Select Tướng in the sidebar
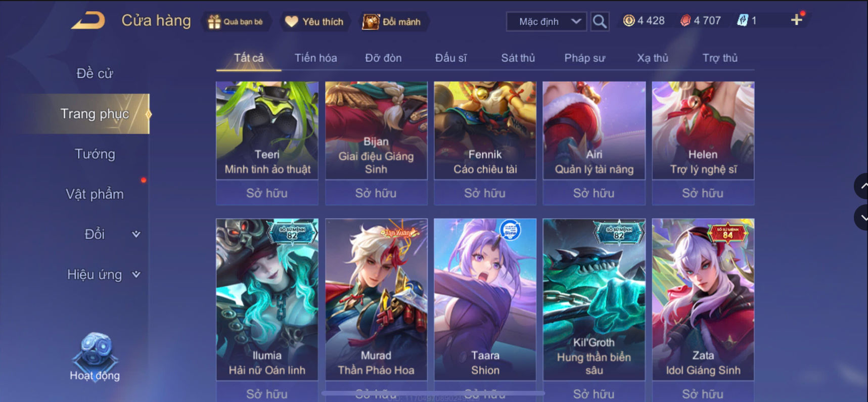The width and height of the screenshot is (868, 402). point(95,154)
